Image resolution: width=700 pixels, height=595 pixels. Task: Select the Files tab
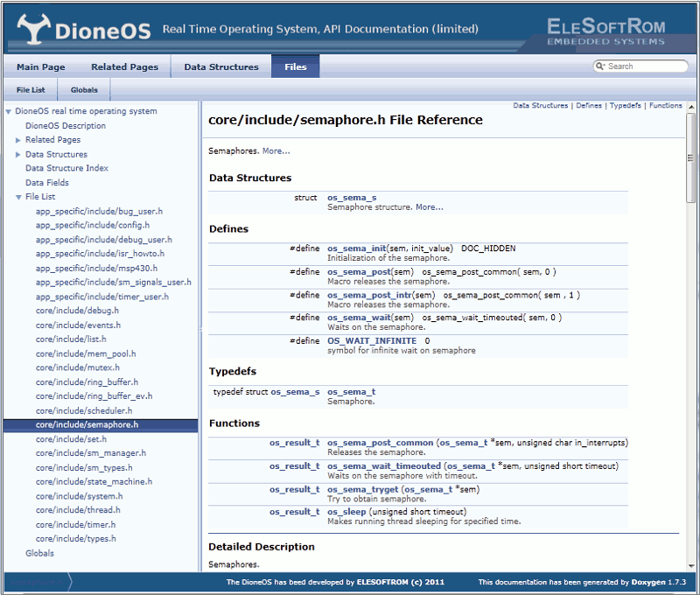(296, 67)
